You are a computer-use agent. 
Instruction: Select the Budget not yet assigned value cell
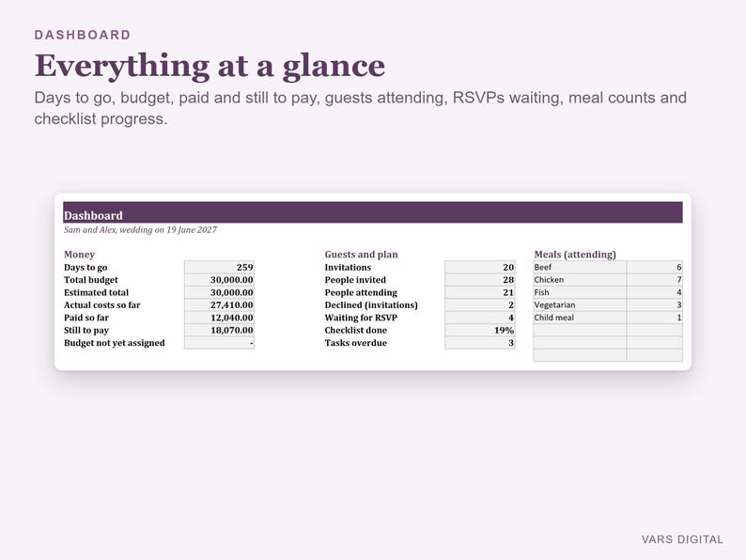(x=219, y=343)
